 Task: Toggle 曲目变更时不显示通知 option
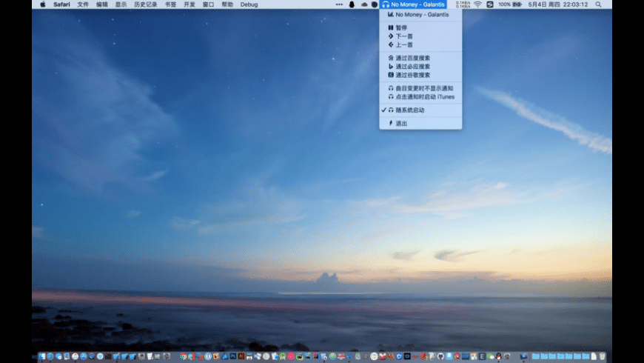(424, 88)
